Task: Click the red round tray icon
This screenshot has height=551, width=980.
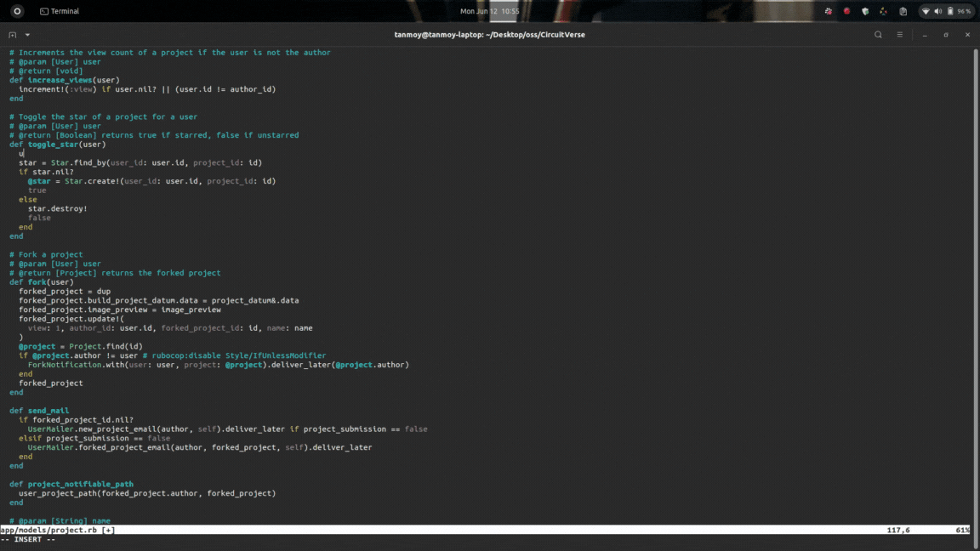Action: click(x=846, y=11)
